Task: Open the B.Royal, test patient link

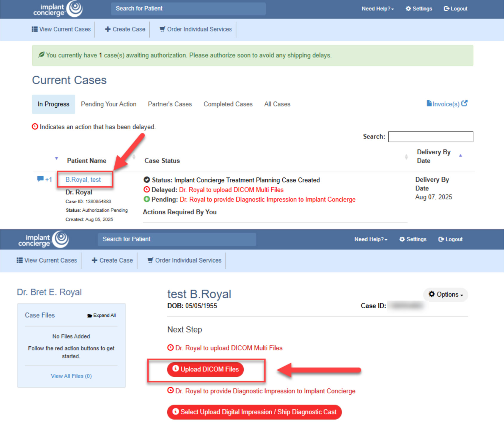Action: tap(83, 180)
